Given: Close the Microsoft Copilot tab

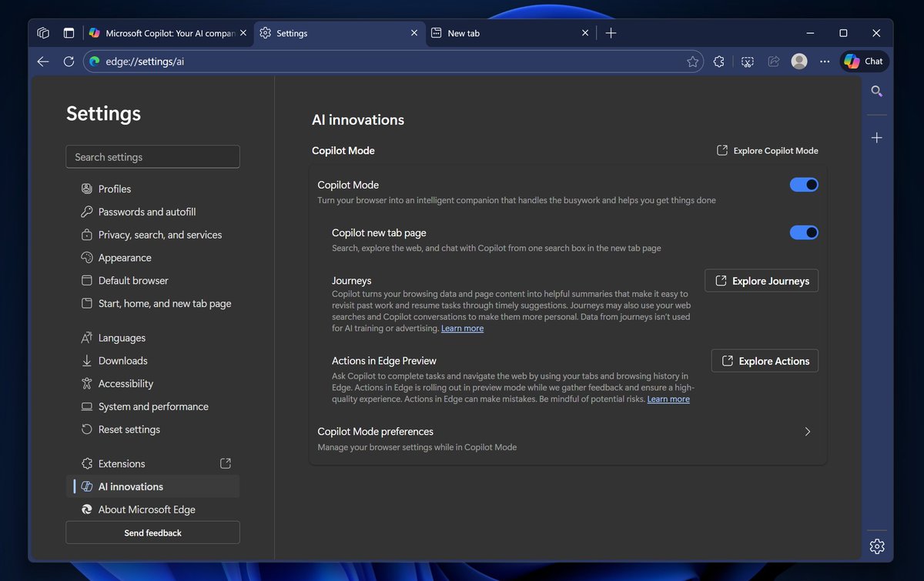Looking at the screenshot, I should coord(243,33).
